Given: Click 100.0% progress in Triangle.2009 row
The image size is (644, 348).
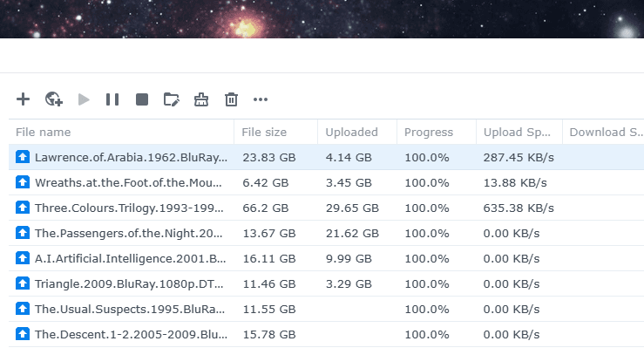Looking at the screenshot, I should click(x=427, y=284).
